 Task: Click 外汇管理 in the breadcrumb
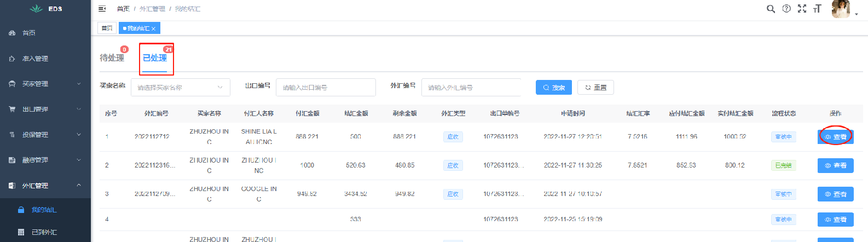coord(152,9)
